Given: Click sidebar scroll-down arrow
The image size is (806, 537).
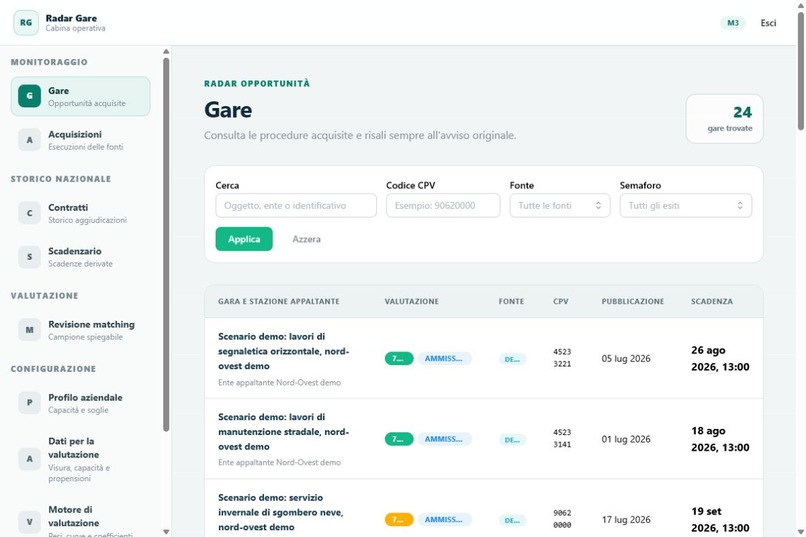Looking at the screenshot, I should coord(166,532).
